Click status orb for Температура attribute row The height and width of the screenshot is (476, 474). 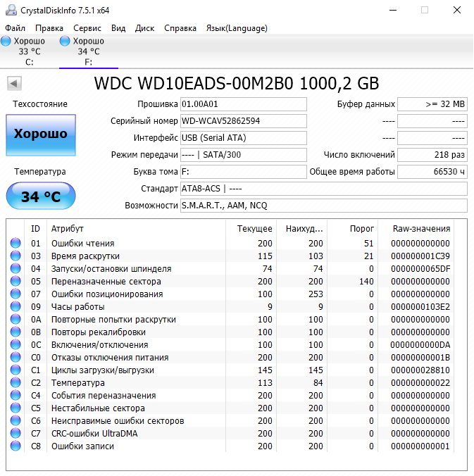(x=16, y=383)
